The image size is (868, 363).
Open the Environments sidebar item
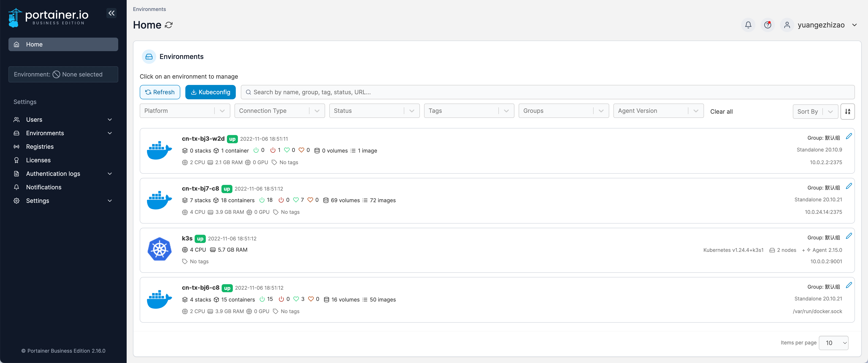point(63,133)
